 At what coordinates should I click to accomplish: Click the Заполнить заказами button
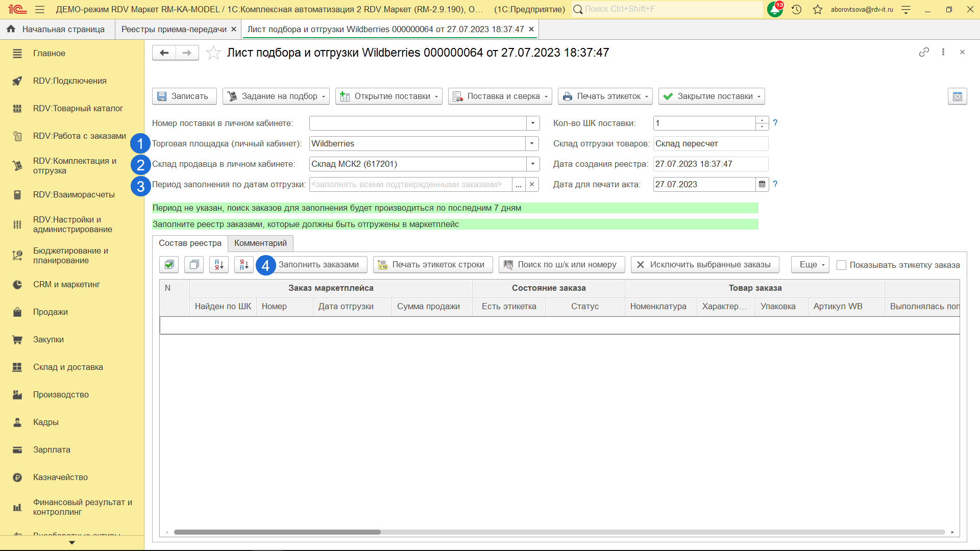click(x=318, y=264)
